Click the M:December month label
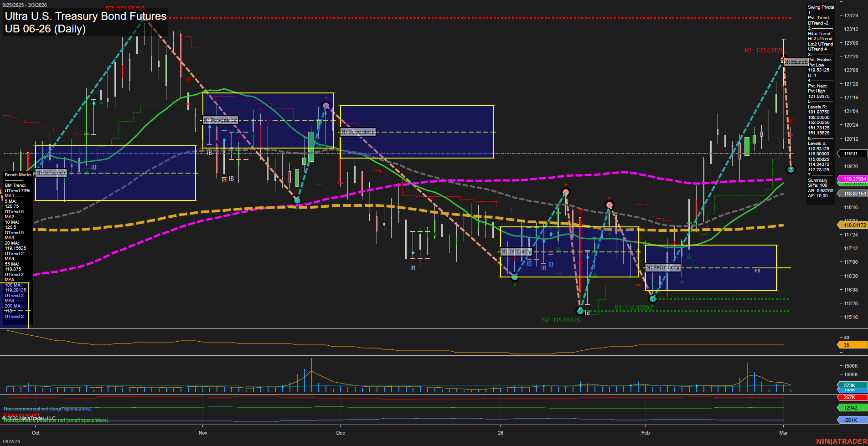Image resolution: width=868 pixels, height=446 pixels. [358, 132]
